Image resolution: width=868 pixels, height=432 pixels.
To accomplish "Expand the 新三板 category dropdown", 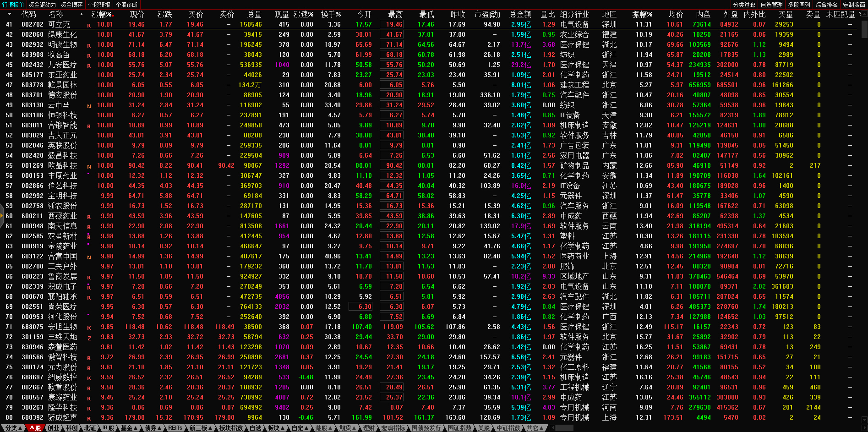I will coord(201,428).
